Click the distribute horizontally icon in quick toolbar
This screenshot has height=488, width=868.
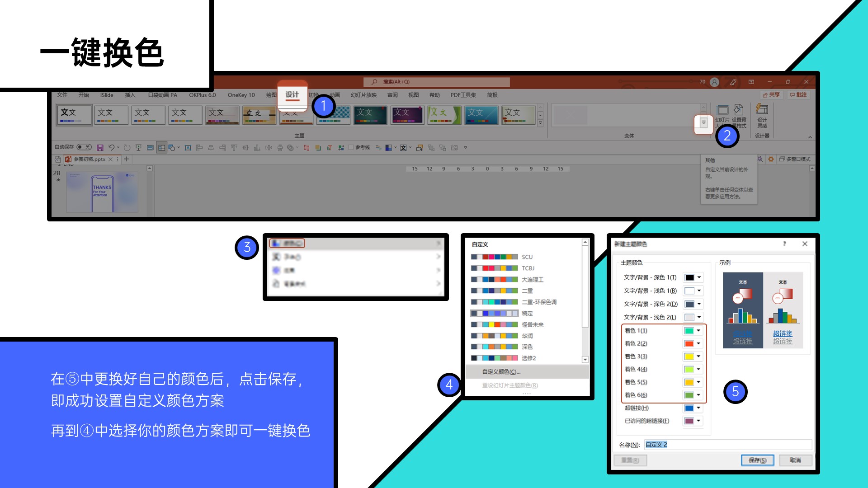[x=269, y=148]
